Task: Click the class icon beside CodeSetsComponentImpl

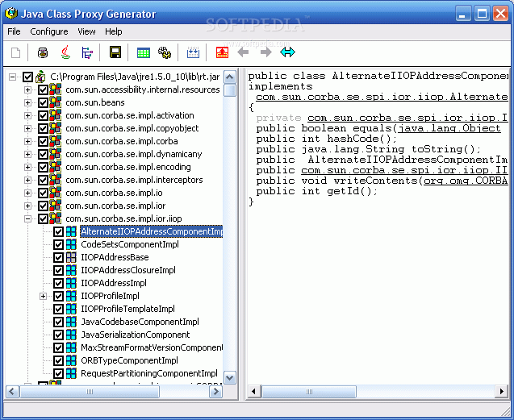Action: [71, 244]
